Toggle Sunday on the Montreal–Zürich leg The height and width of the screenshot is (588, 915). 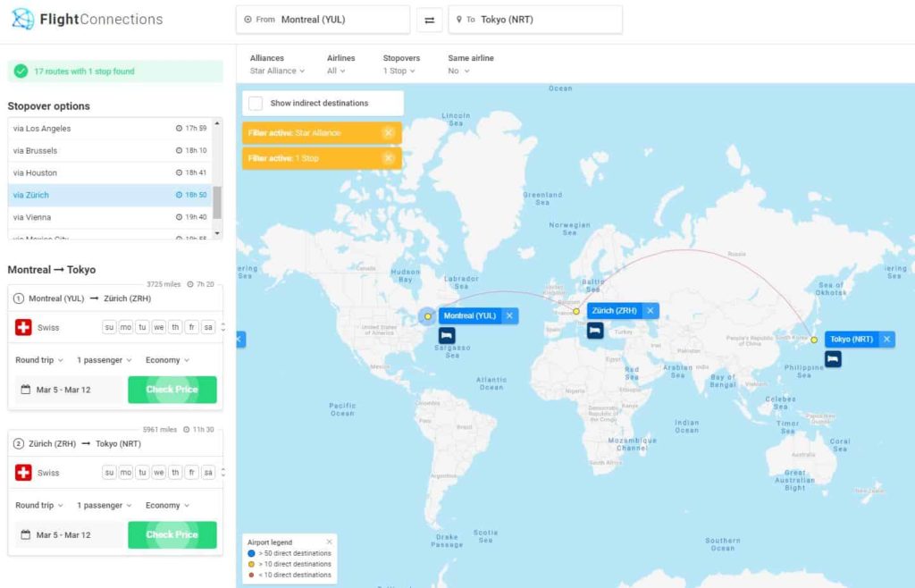109,327
